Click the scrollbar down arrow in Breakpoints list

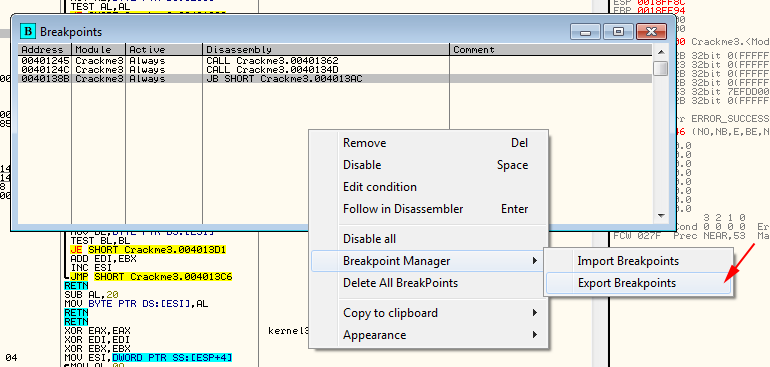(660, 216)
